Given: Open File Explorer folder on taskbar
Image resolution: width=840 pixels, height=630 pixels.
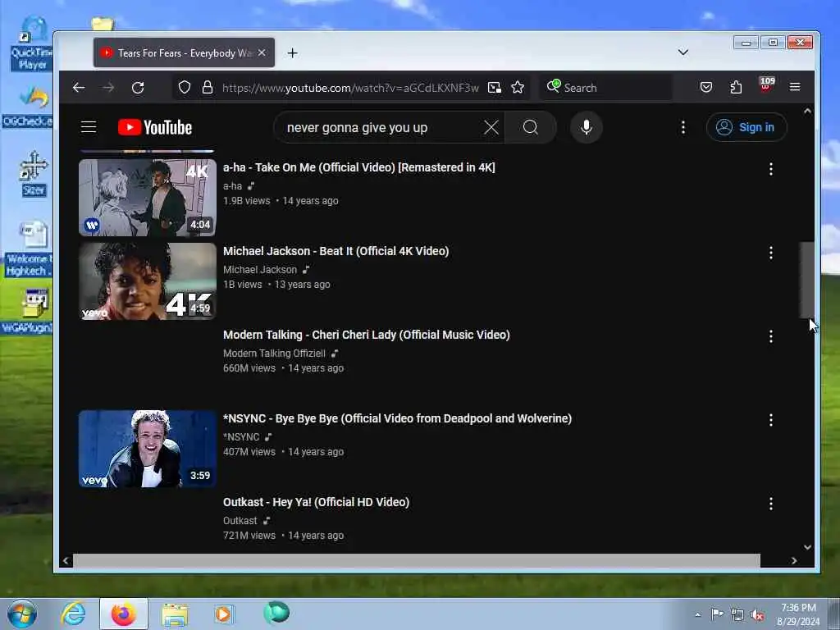Looking at the screenshot, I should (x=175, y=614).
